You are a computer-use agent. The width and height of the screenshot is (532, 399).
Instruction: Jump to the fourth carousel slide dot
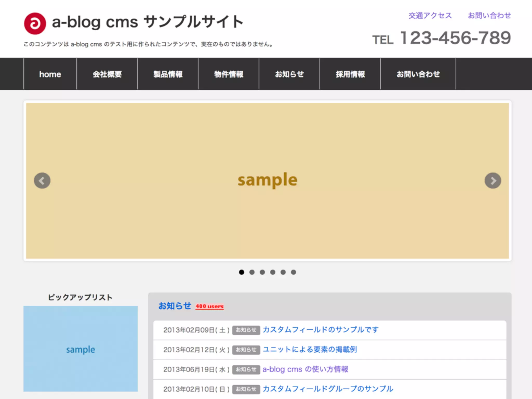(273, 272)
